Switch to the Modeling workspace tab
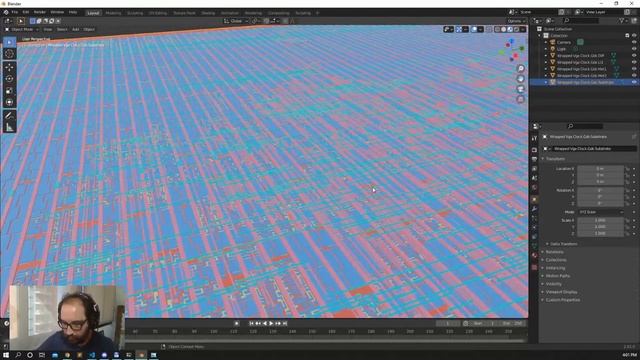This screenshot has width=640, height=360. point(113,13)
